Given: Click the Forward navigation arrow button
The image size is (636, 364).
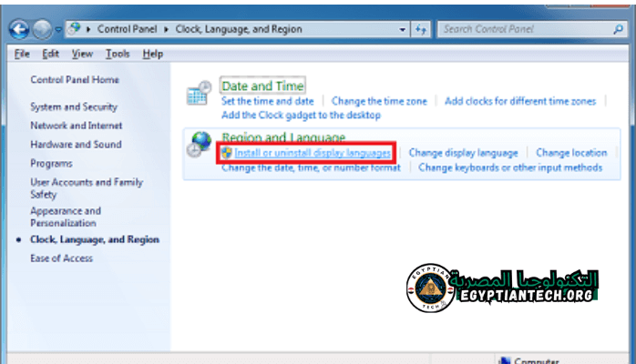Looking at the screenshot, I should pos(42,29).
